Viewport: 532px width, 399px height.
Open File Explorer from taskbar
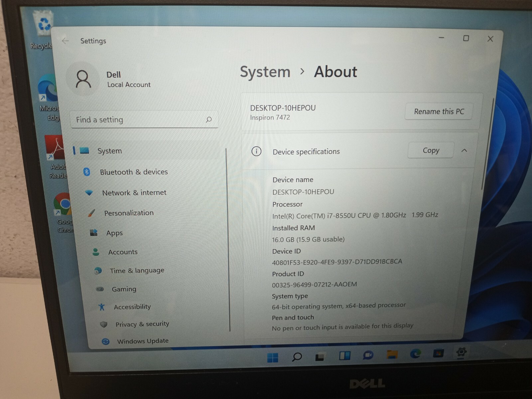tap(392, 354)
